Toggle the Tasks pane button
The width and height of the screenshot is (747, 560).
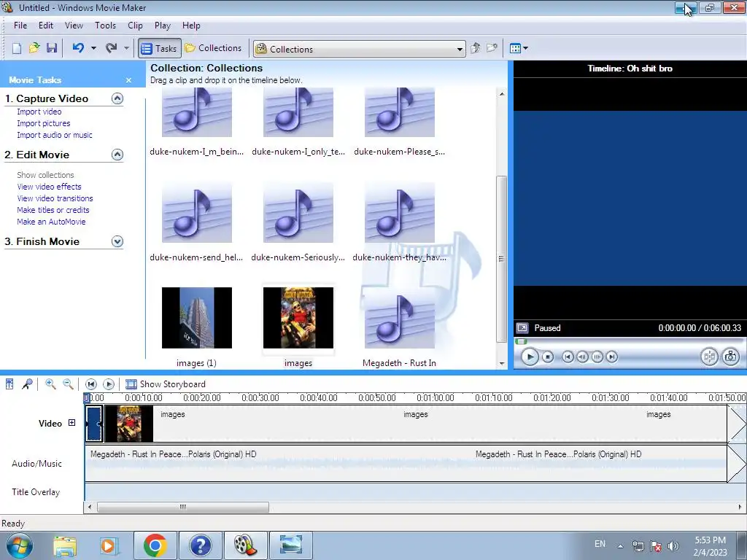point(160,49)
